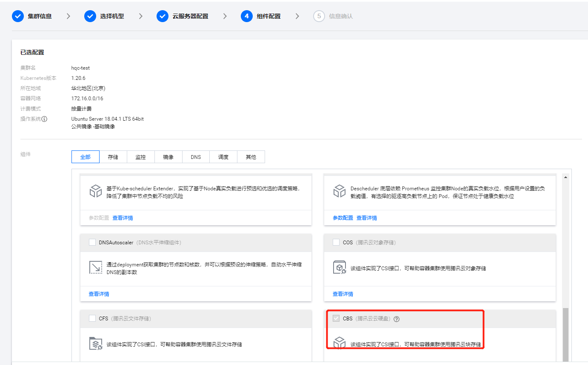Click the component list scroll-up arrow
This screenshot has height=365, width=588.
point(565,177)
